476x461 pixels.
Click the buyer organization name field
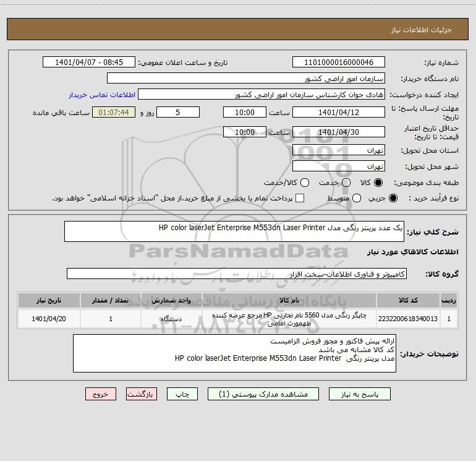[x=246, y=78]
